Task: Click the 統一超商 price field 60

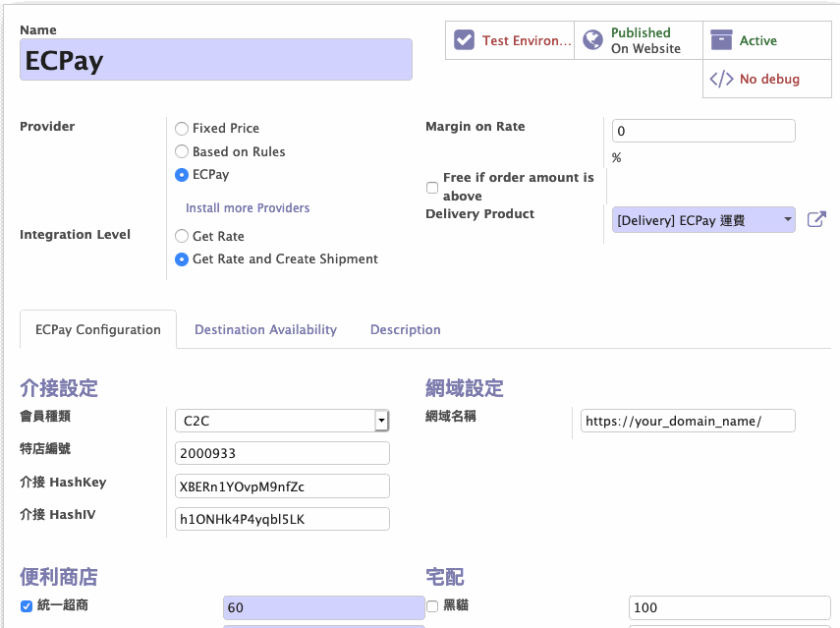Action: (324, 607)
